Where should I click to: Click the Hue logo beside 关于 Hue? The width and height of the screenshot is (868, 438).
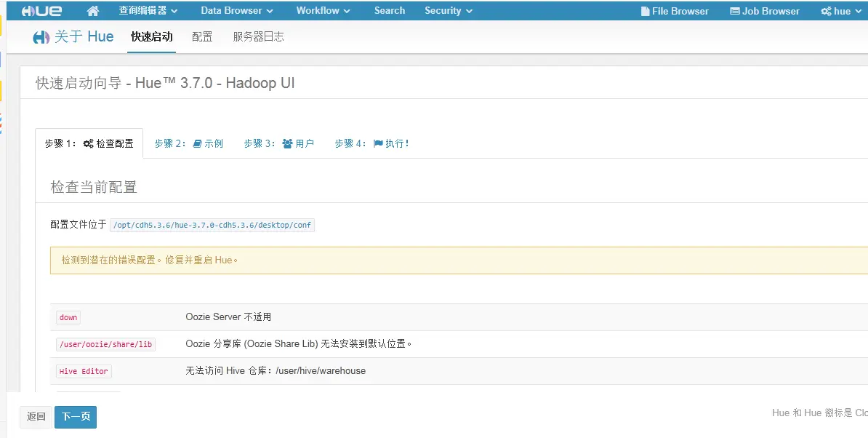(41, 37)
